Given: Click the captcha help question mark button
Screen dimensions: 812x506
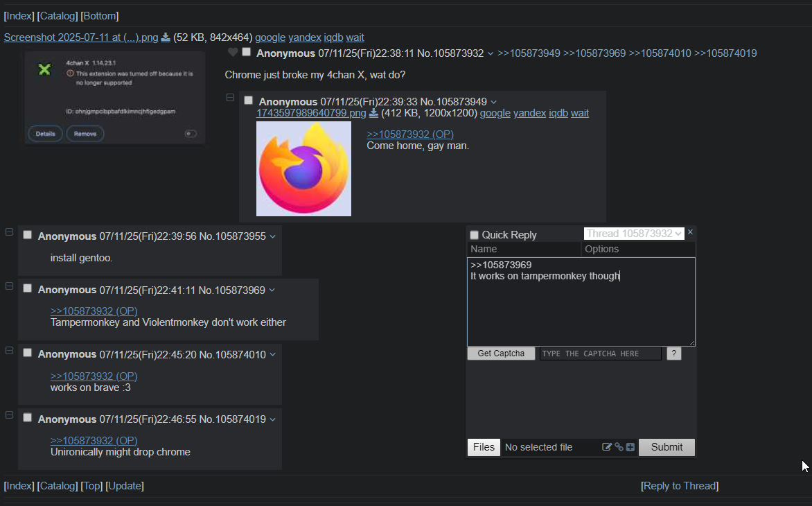Looking at the screenshot, I should (673, 354).
